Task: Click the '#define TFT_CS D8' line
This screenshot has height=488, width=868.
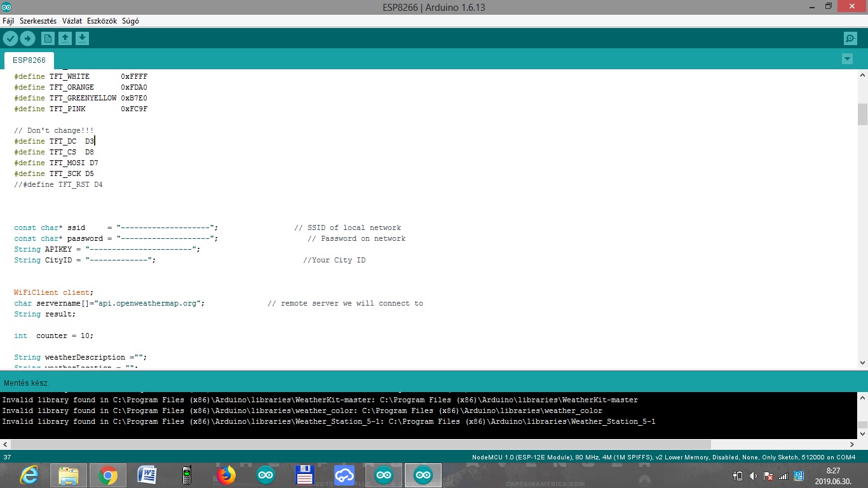Action: tap(54, 152)
